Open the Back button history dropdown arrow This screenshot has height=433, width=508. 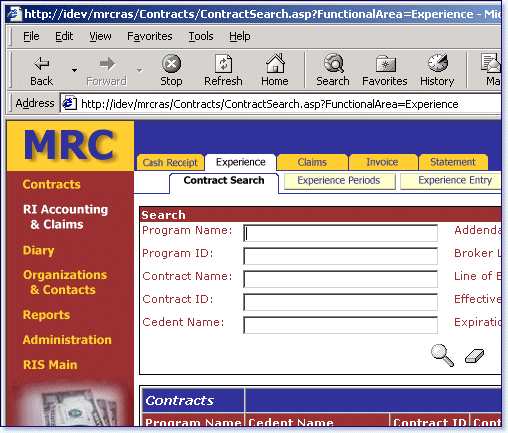pos(74,70)
